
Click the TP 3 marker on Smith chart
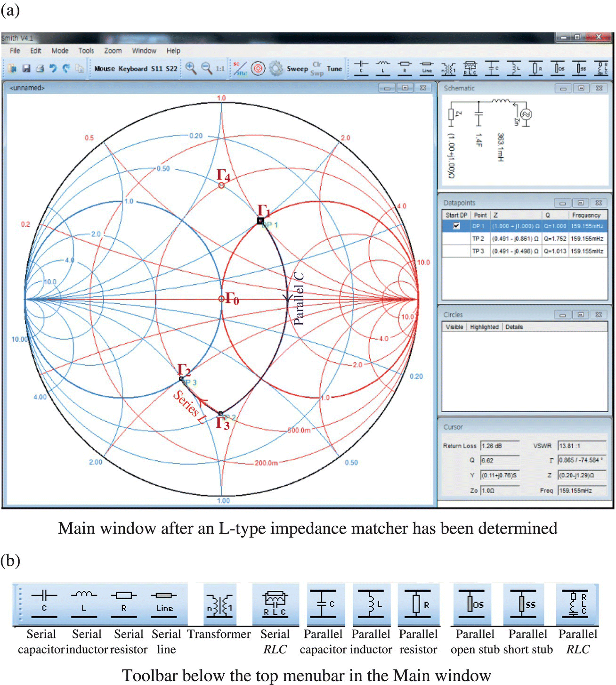tap(181, 379)
